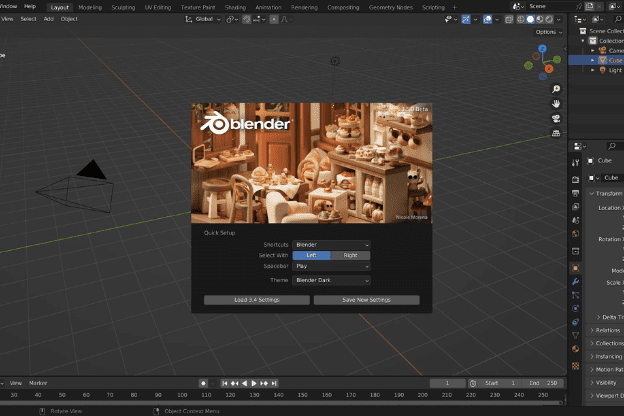Screen dimensions: 624x416
Task: Click the outliner search magnifier icon
Action: pyautogui.click(x=618, y=19)
